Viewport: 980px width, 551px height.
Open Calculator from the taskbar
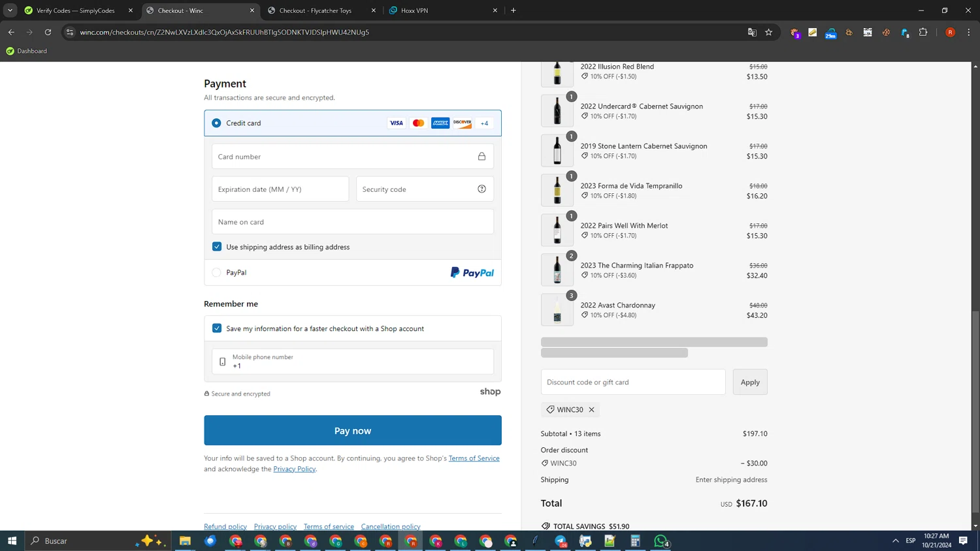coord(635,541)
